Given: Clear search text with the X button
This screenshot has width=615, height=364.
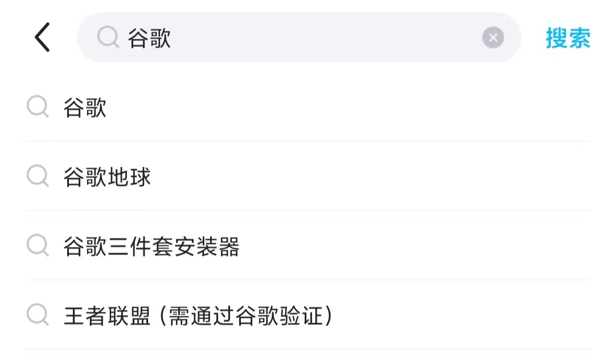Looking at the screenshot, I should pyautogui.click(x=493, y=38).
